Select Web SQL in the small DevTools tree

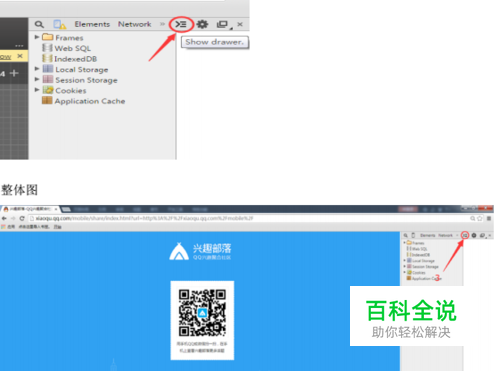click(420, 249)
